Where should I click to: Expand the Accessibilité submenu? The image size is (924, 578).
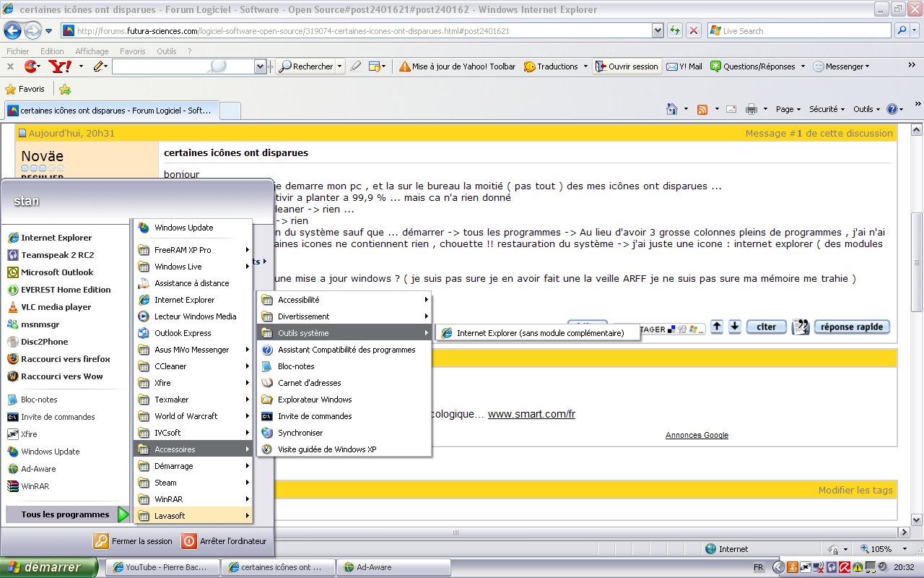coord(344,300)
